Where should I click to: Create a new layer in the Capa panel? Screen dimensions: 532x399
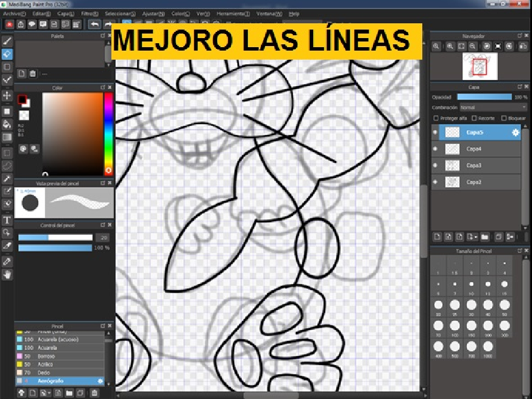[x=437, y=237]
